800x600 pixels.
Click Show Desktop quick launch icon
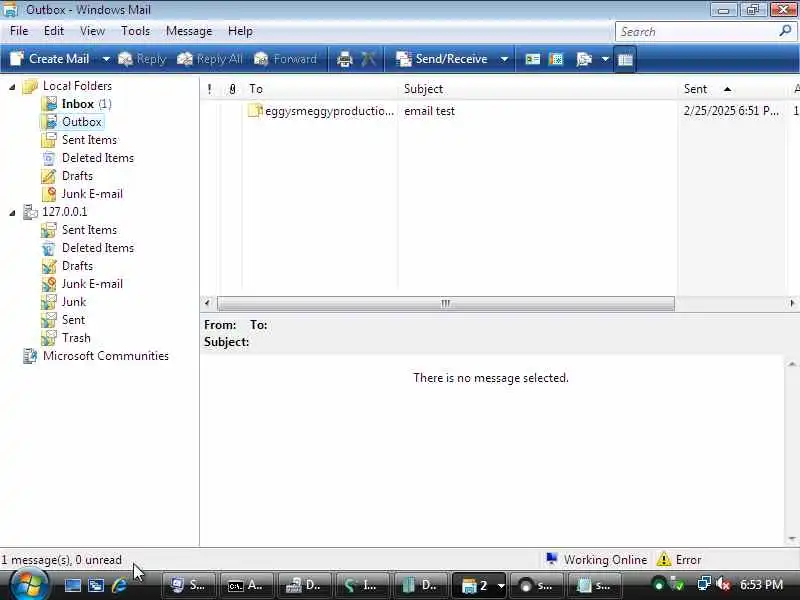point(72,585)
